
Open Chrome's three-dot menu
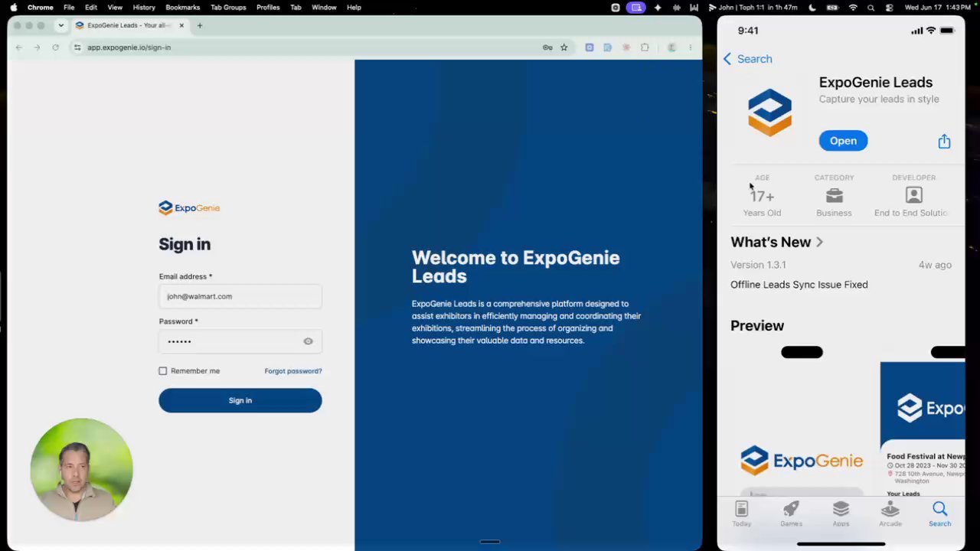pyautogui.click(x=690, y=47)
